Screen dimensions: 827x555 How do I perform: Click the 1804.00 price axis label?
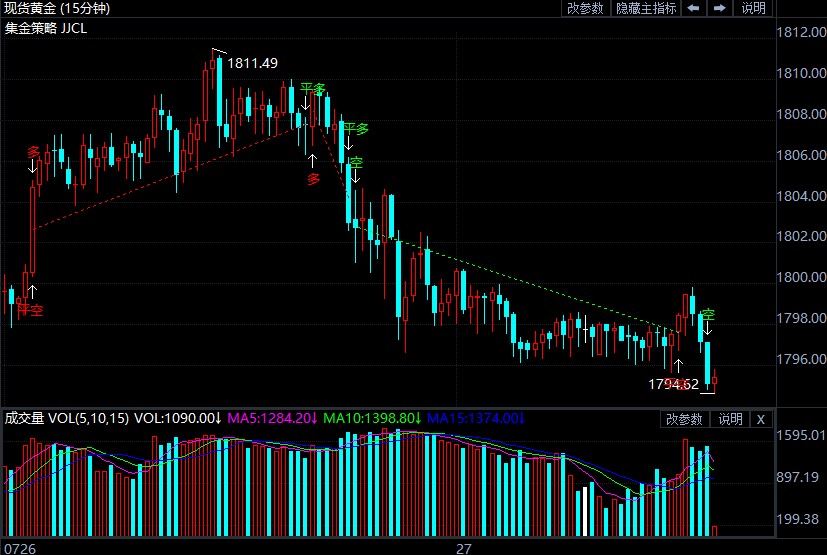click(801, 196)
